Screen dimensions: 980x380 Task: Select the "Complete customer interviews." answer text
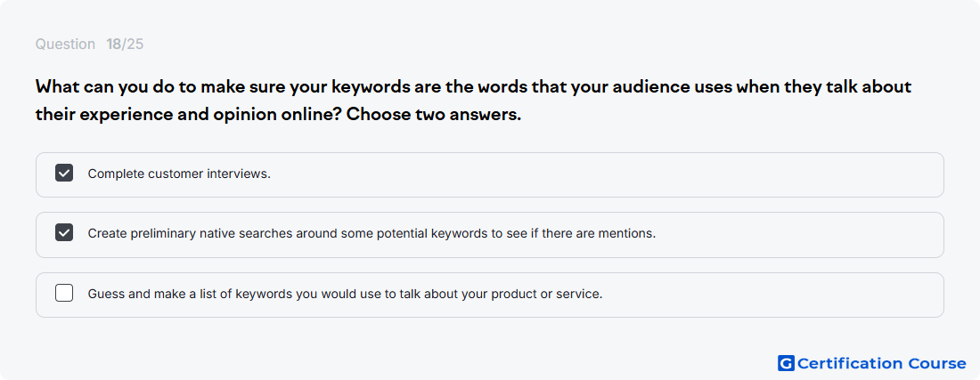pos(179,174)
